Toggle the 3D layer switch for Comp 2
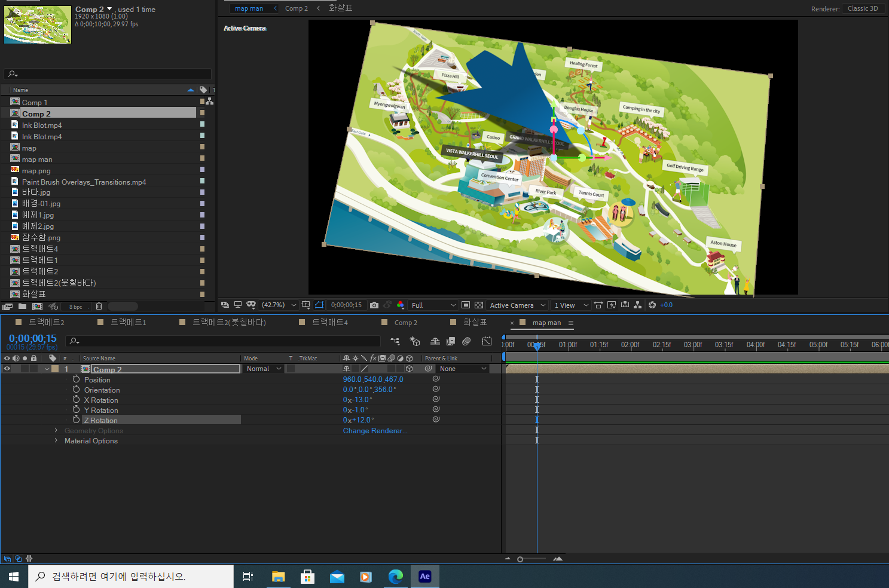The image size is (889, 588). pyautogui.click(x=409, y=369)
